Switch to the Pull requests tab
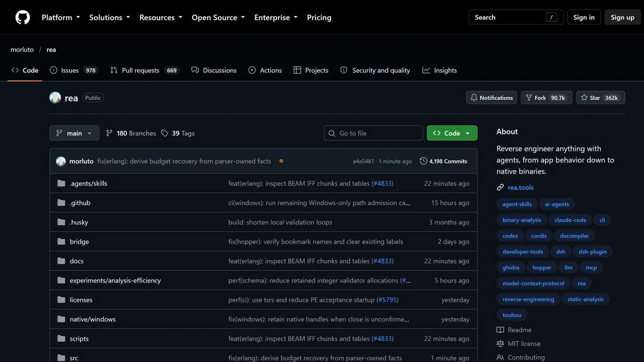The width and height of the screenshot is (644, 362). (x=144, y=70)
